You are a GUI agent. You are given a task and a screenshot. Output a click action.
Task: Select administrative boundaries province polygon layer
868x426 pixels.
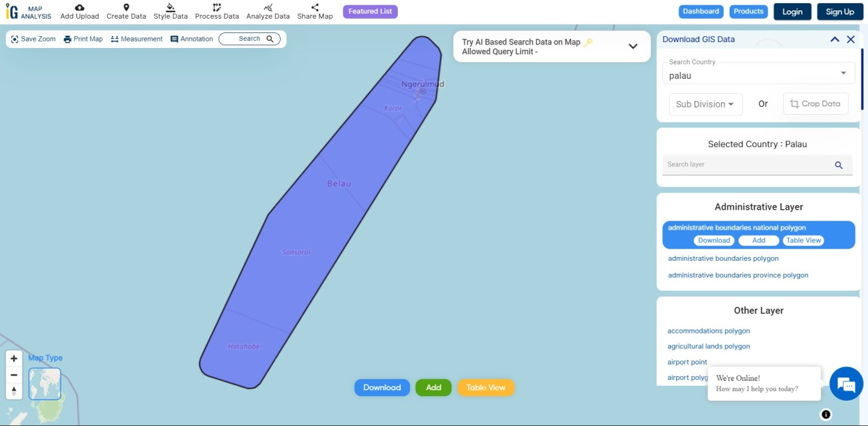pyautogui.click(x=738, y=275)
